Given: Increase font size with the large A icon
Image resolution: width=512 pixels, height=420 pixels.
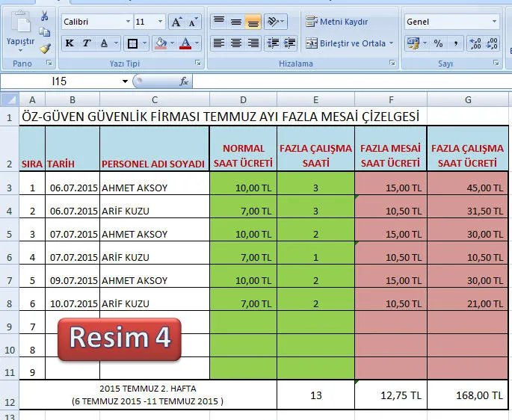Looking at the screenshot, I should (176, 22).
